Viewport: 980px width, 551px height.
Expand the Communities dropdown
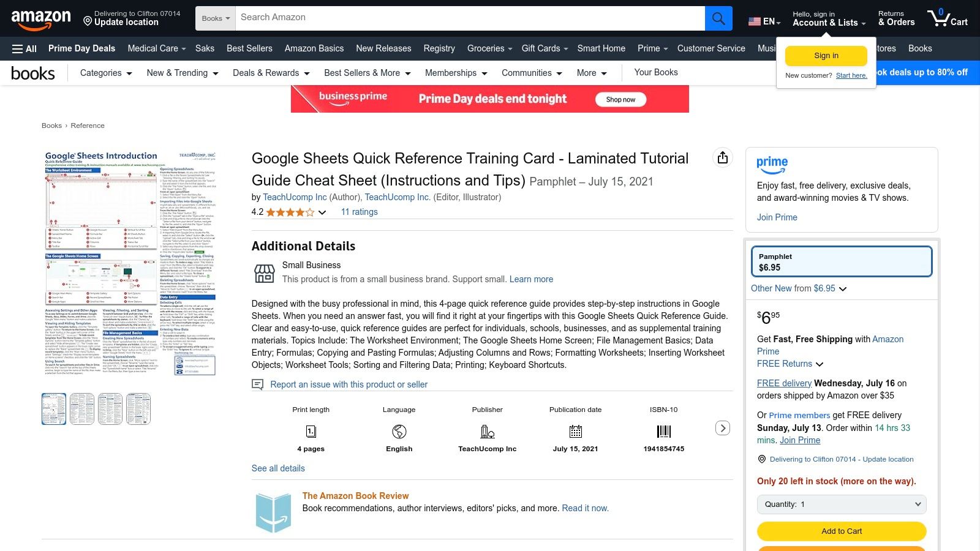[x=532, y=73]
